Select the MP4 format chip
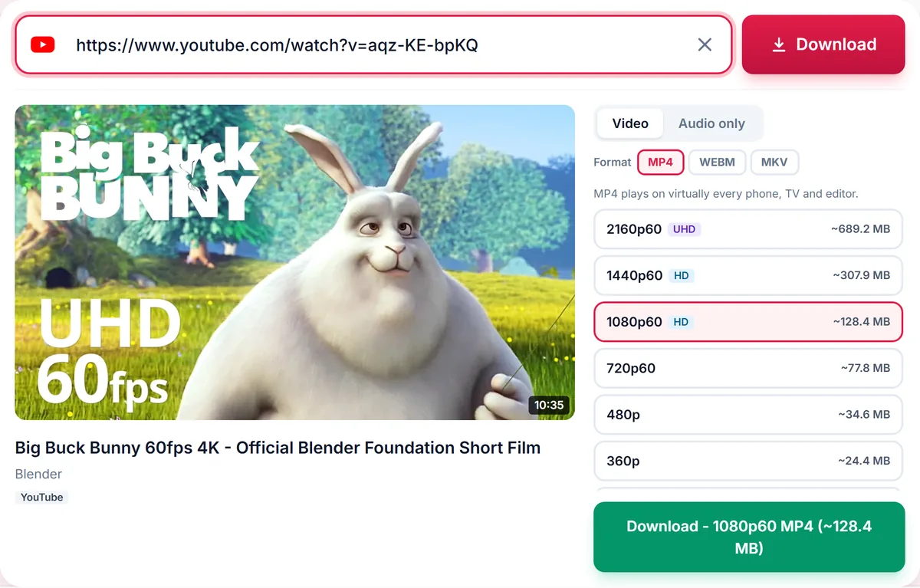 pos(660,163)
